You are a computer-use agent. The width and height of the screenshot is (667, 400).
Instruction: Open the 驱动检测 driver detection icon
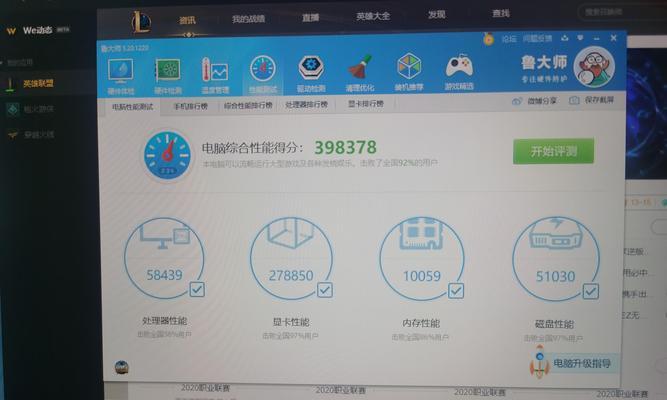click(x=311, y=68)
